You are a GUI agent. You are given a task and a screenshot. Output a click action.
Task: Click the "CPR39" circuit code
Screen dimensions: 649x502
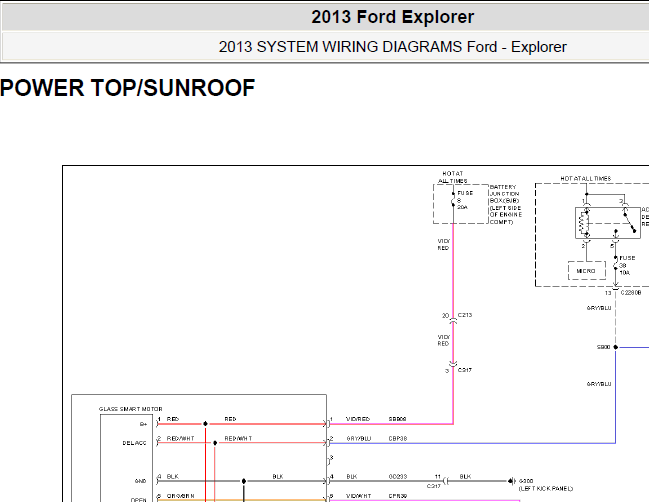[398, 495]
